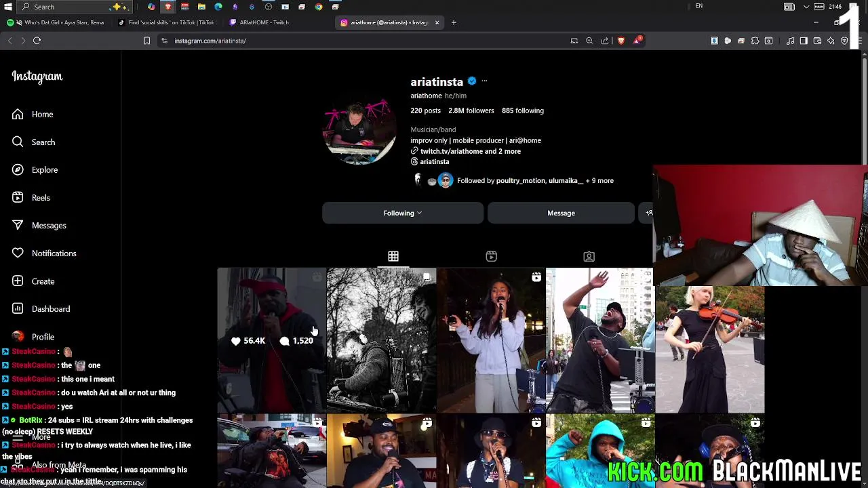Open a new browser tab
The width and height of the screenshot is (868, 488).
tap(454, 22)
